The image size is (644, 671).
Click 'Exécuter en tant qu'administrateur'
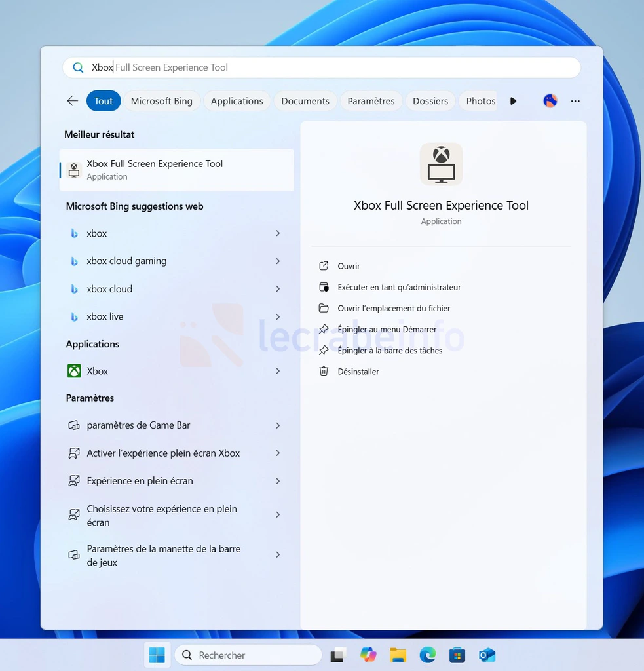tap(399, 287)
